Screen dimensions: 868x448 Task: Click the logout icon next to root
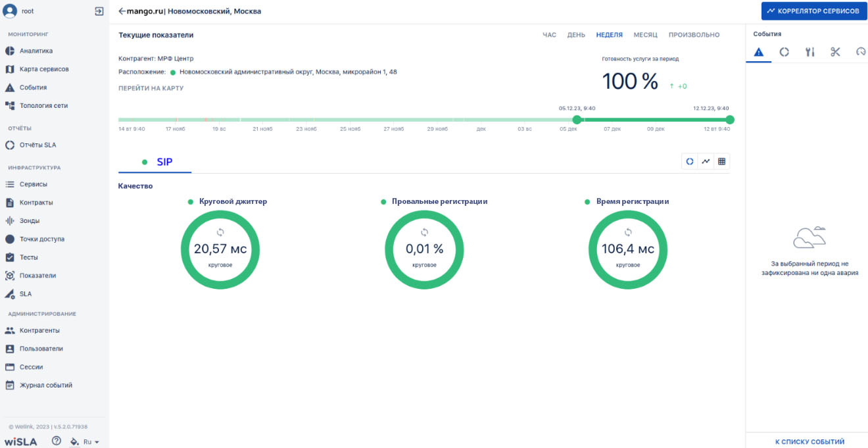coord(99,11)
